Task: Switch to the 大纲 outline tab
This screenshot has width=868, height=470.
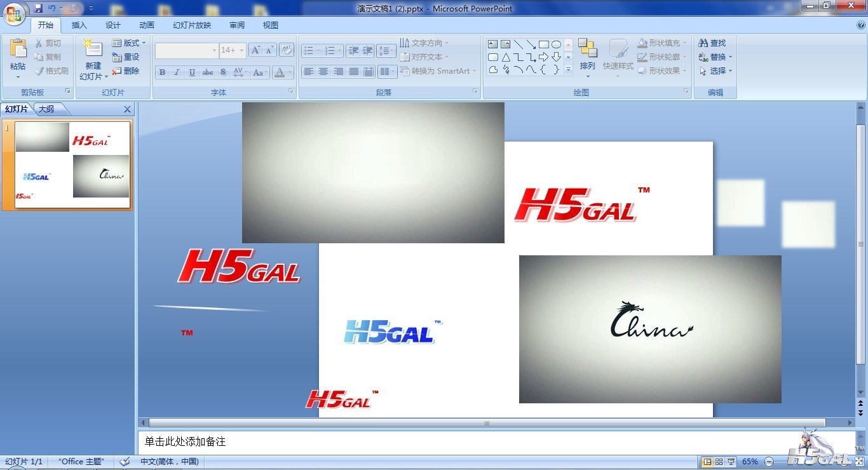Action: 46,109
